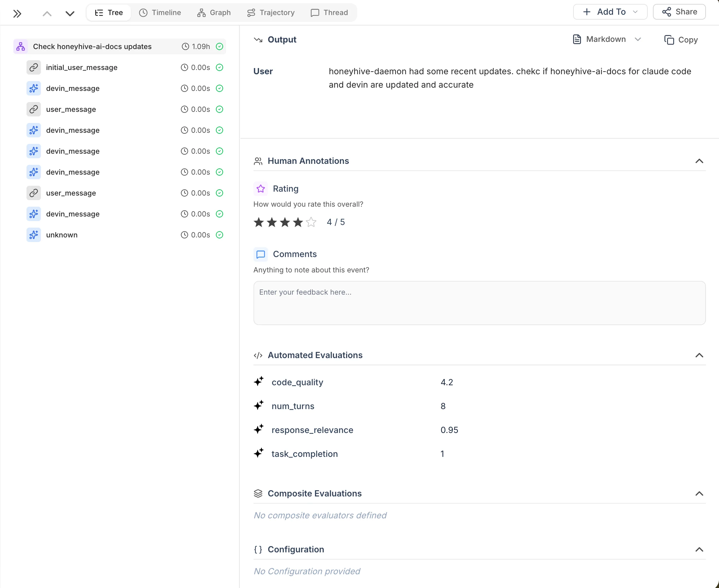The height and width of the screenshot is (588, 719).
Task: Select the Check honeyhive-ai-docs updates root row
Action: 120,46
